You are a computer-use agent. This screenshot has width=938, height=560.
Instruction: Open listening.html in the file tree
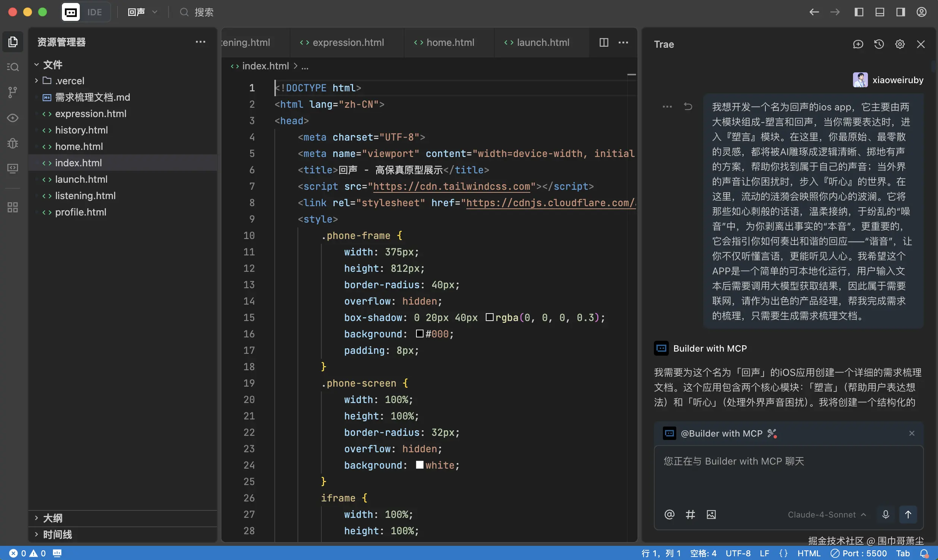[123, 195]
